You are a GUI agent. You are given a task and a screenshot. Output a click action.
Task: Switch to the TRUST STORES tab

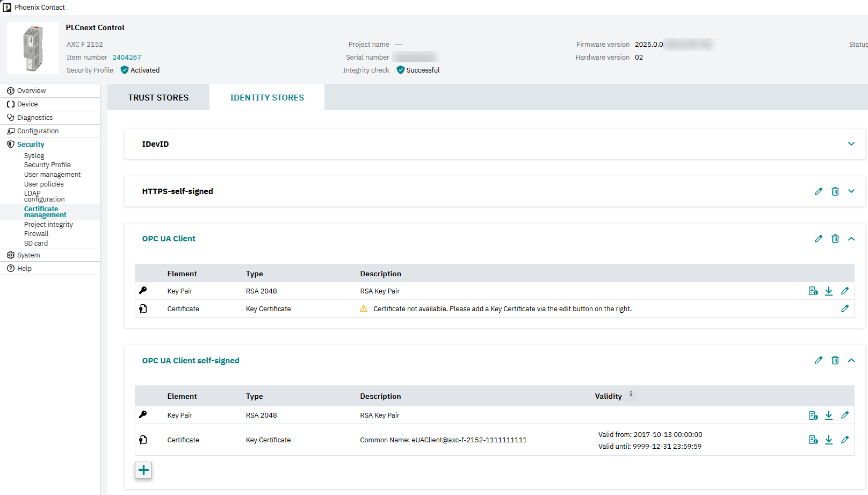click(158, 97)
